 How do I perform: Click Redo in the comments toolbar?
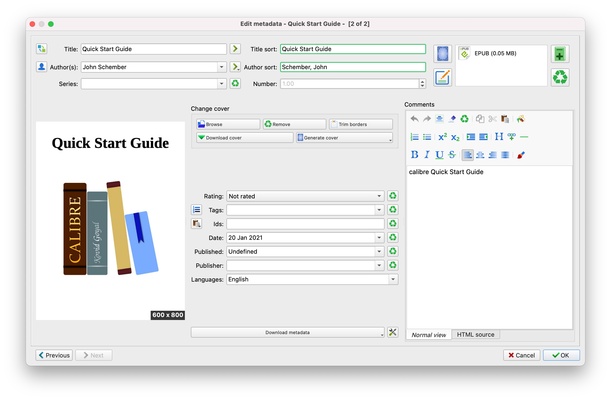(427, 119)
